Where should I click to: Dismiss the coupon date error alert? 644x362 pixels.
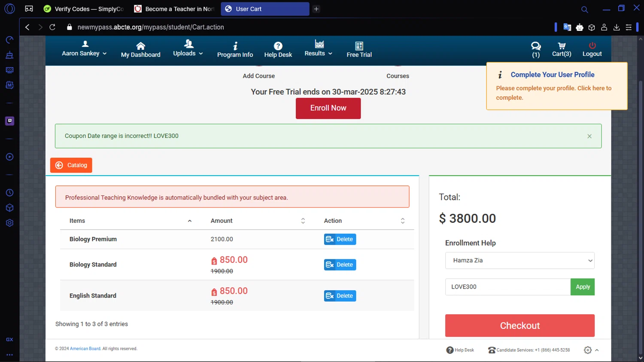(x=589, y=136)
